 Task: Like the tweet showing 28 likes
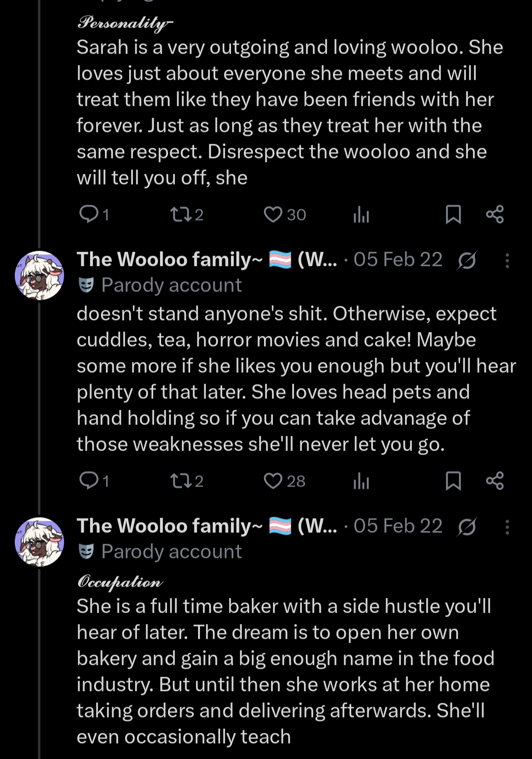pos(272,481)
